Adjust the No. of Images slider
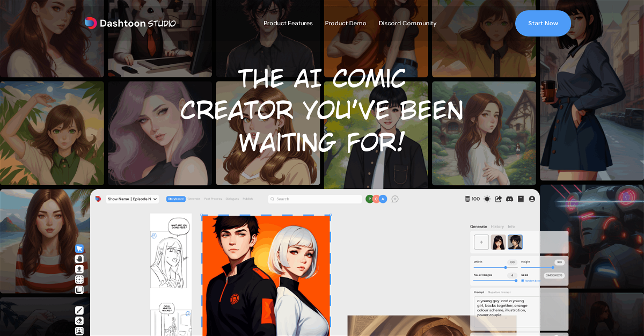Image resolution: width=644 pixels, height=336 pixels. 495,280
